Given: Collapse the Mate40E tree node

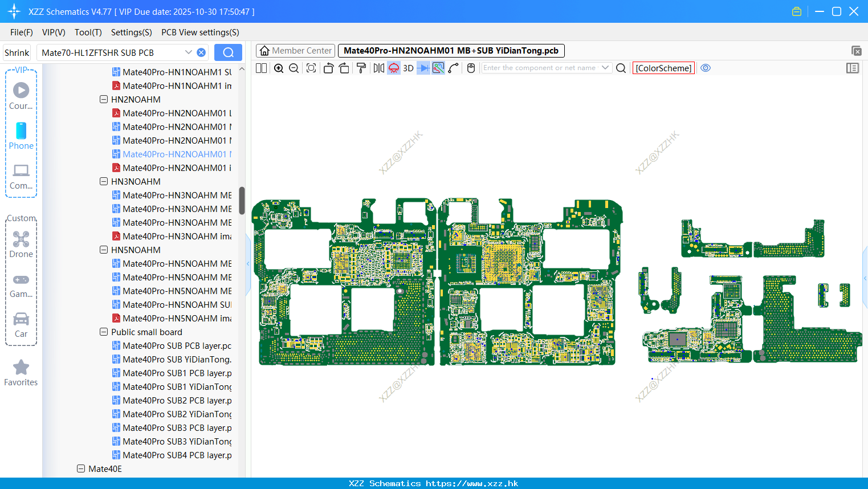Looking at the screenshot, I should click(x=81, y=468).
